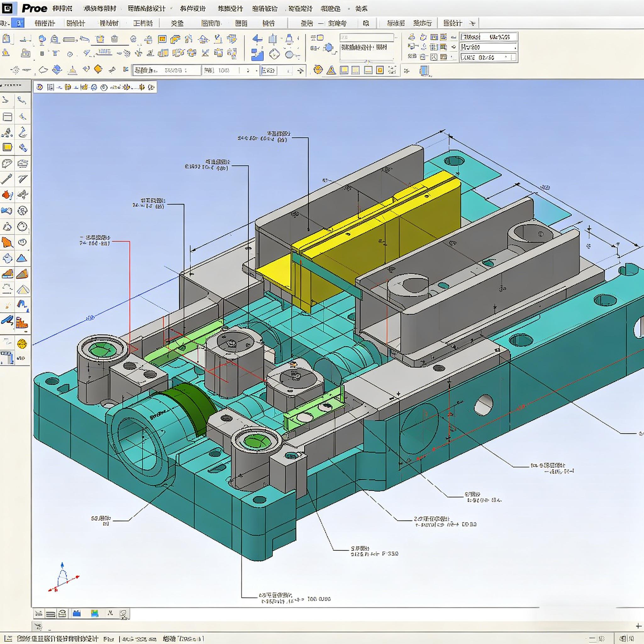Screen dimensions: 644x644
Task: Click the blue left arrow toolbar icon
Action: click(257, 39)
